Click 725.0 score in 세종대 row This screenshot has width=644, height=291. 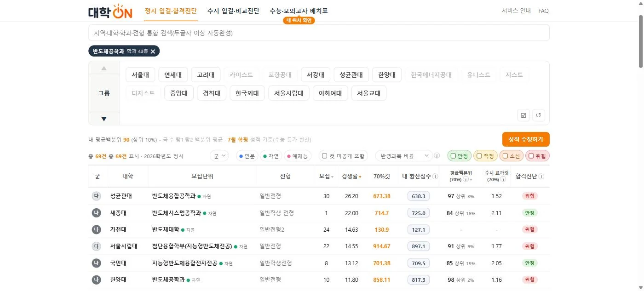[419, 213]
